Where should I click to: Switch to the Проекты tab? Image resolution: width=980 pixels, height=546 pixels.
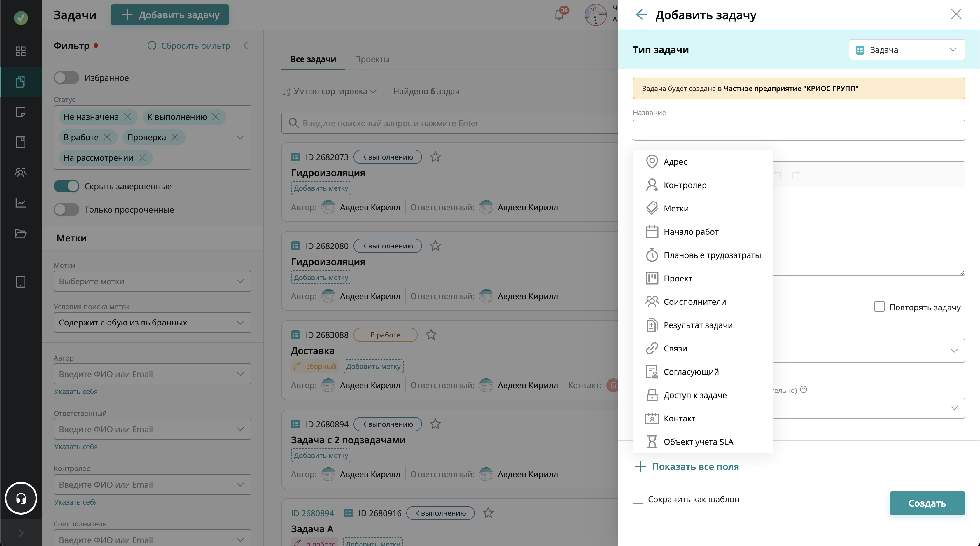(x=372, y=60)
